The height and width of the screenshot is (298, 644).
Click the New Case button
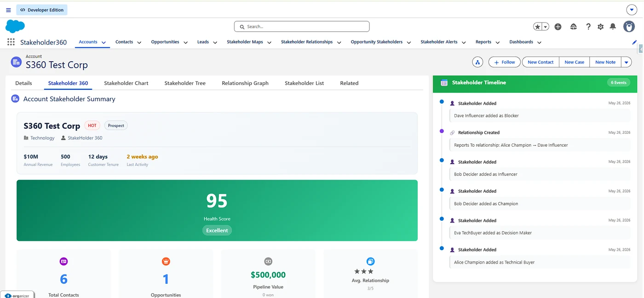pos(575,62)
